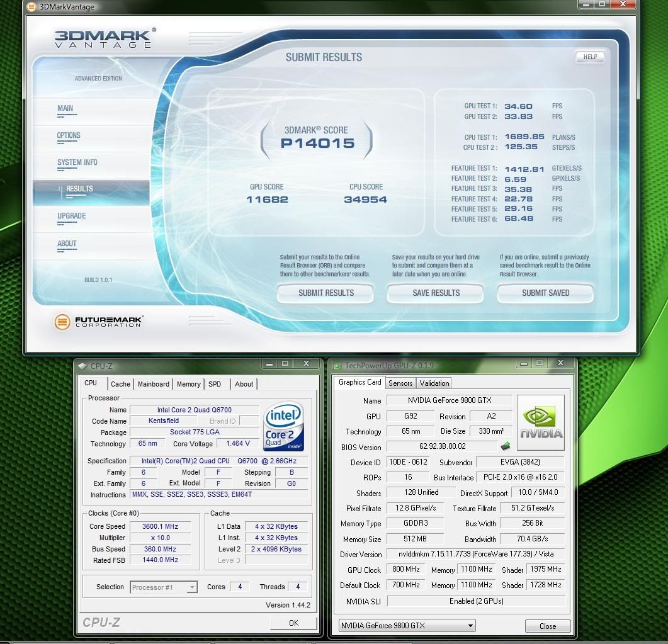The width and height of the screenshot is (668, 644).
Task: Close the GPU-Z window with title bar X
Action: click(560, 363)
